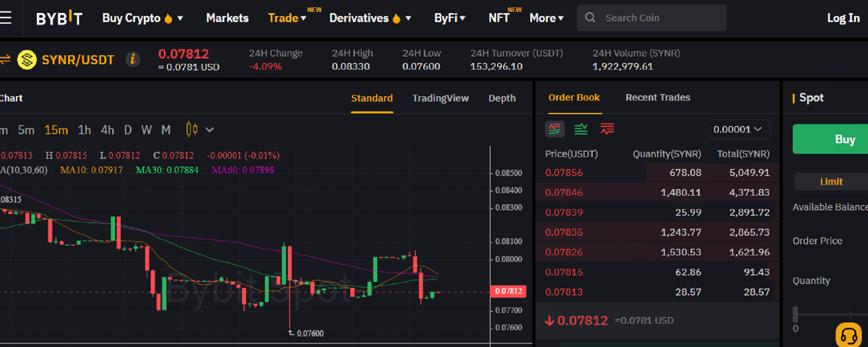
Task: Select ask price 0.07846 in order book
Action: pos(564,192)
